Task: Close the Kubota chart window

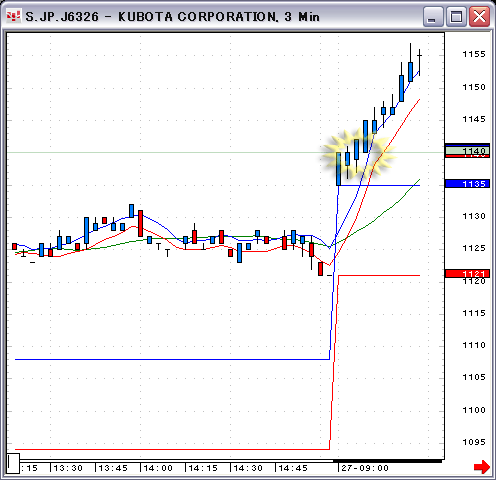Action: pyautogui.click(x=479, y=16)
